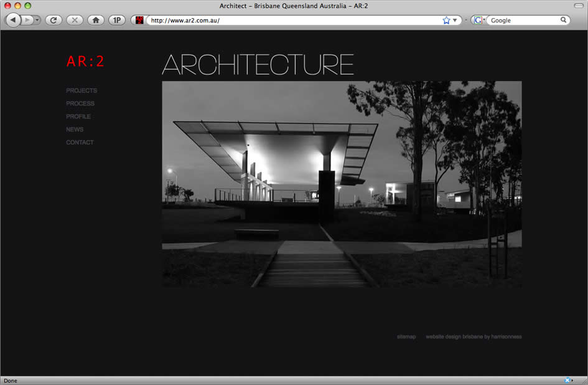Click the ARCHITECTURE heading

258,64
